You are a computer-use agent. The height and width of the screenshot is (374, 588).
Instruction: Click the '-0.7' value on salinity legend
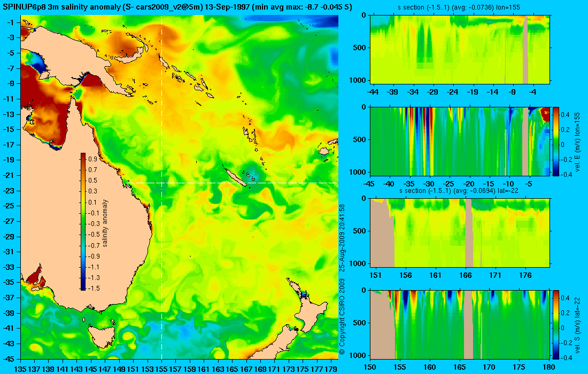94,245
